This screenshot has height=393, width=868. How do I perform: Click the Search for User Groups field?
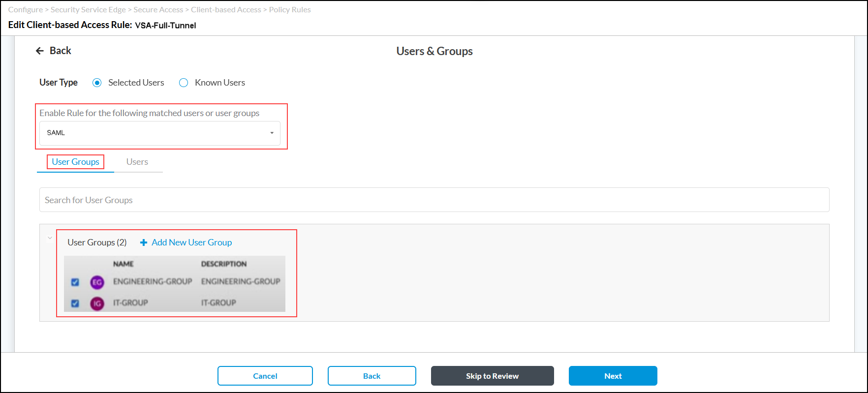click(x=434, y=200)
